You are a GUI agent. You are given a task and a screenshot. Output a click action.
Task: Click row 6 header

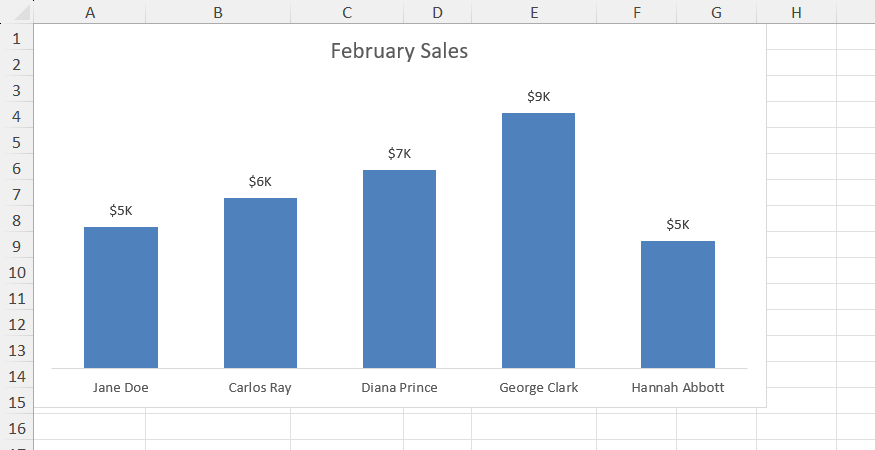17,168
